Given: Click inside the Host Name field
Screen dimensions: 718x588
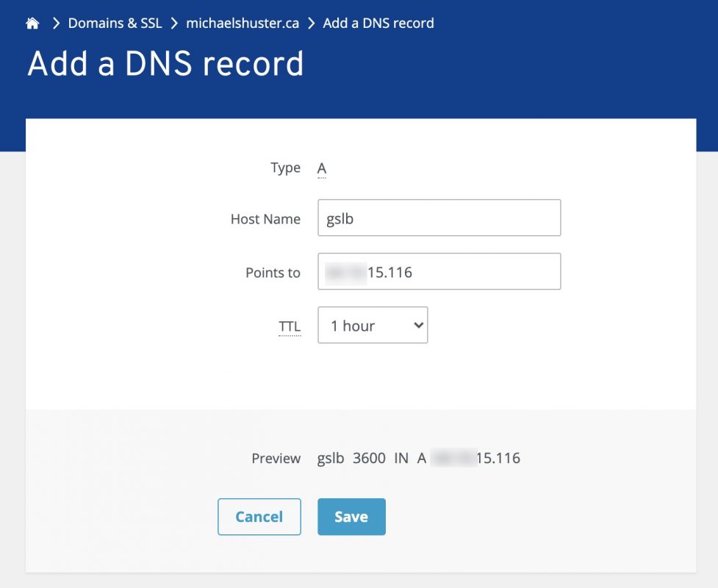Looking at the screenshot, I should point(439,218).
